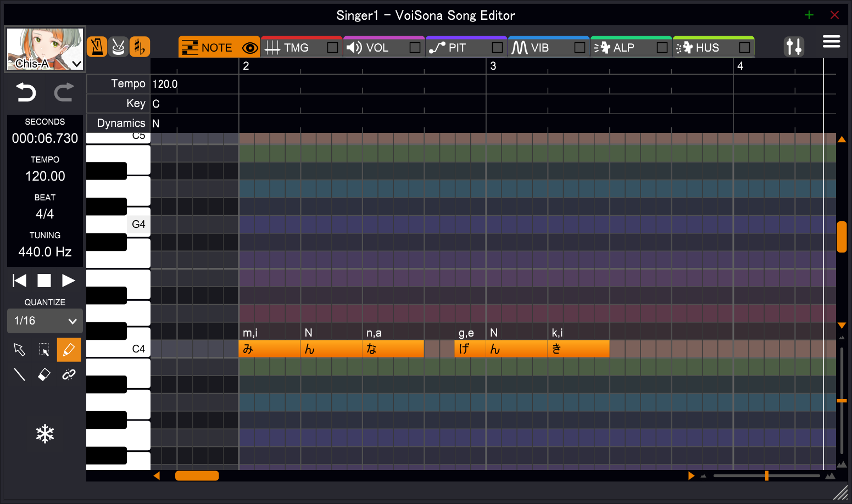
Task: Click the 440.0 Hz tuning value
Action: click(x=45, y=252)
